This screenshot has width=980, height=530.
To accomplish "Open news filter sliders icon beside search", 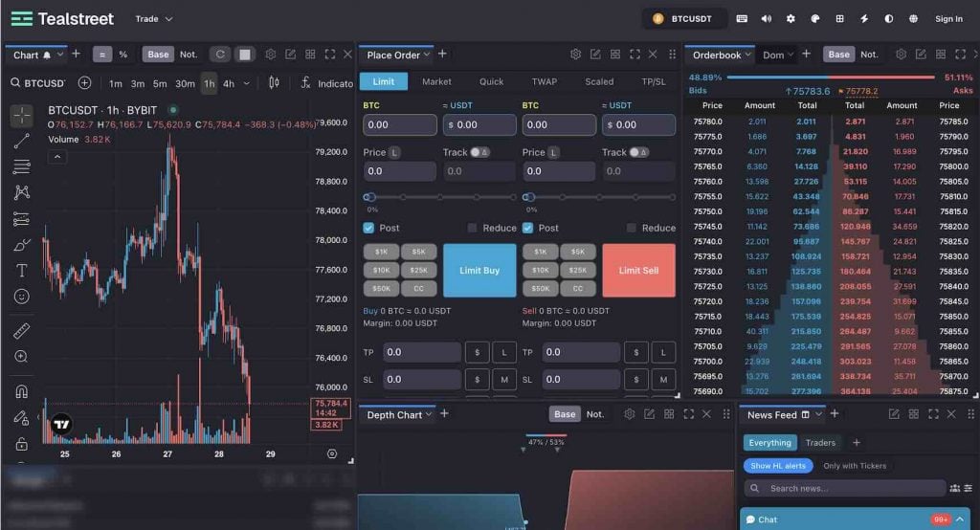I will point(968,488).
